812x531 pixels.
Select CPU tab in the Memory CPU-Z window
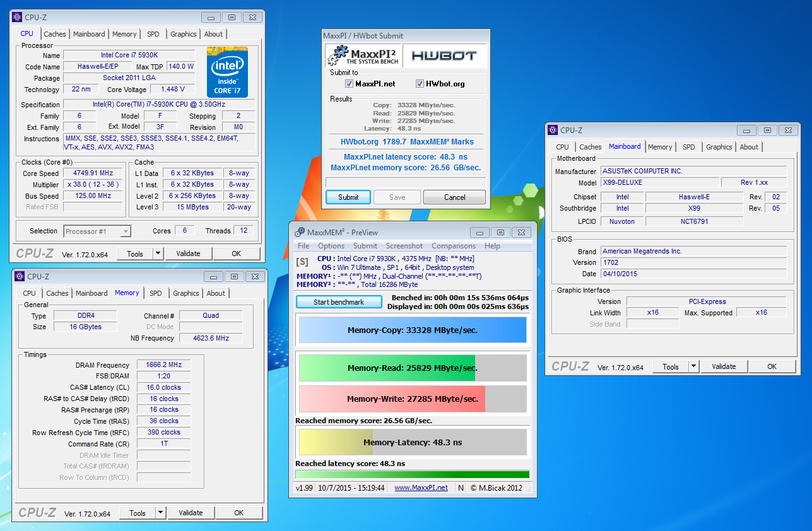point(30,293)
